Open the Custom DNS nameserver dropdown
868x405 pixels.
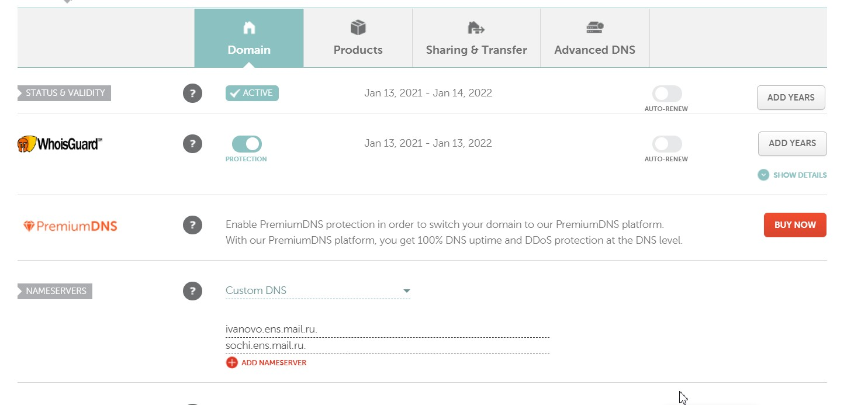[x=317, y=291]
